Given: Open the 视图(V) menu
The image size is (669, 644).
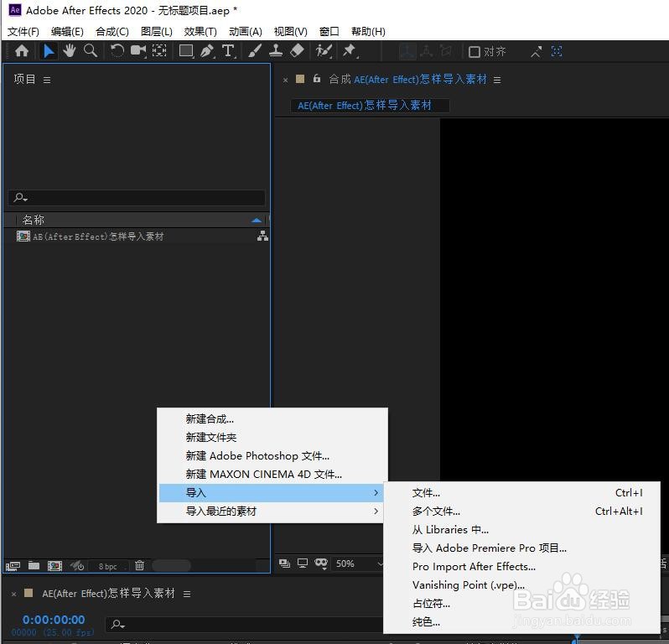Looking at the screenshot, I should [x=291, y=32].
